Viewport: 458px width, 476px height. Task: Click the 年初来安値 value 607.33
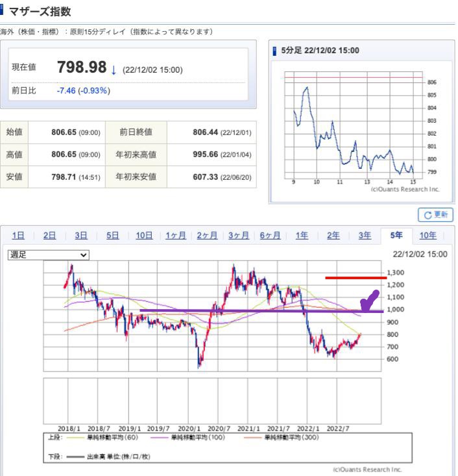coord(206,177)
